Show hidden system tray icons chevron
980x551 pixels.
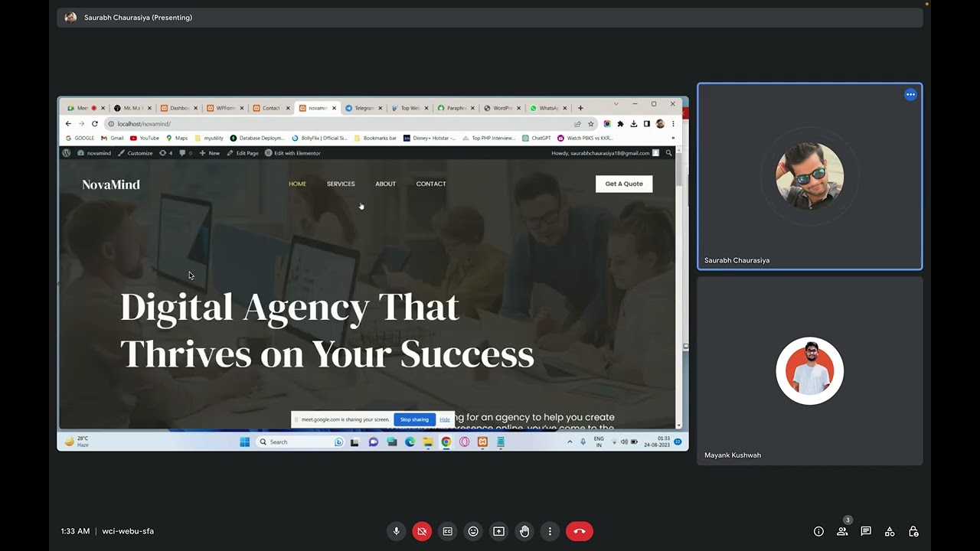tap(570, 442)
